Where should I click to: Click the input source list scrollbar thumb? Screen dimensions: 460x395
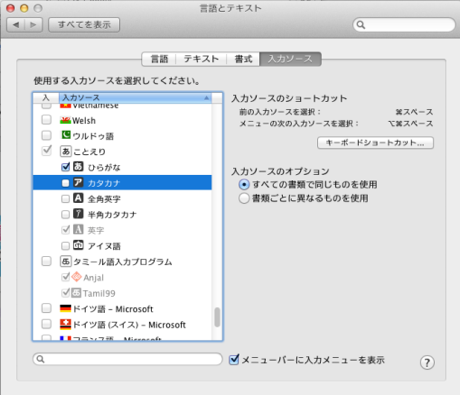tap(217, 317)
